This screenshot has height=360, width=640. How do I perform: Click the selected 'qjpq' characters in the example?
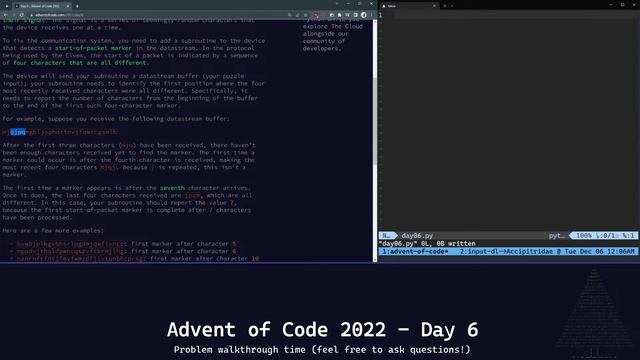point(18,132)
